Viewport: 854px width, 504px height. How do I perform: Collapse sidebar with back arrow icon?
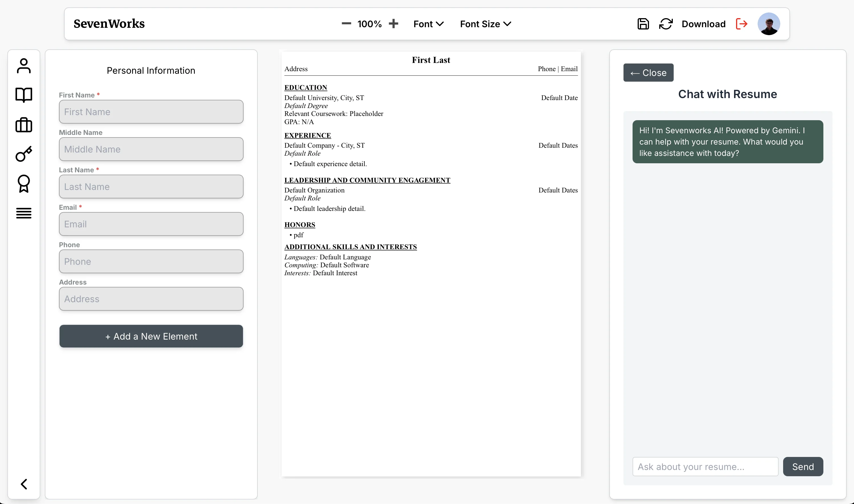24,484
